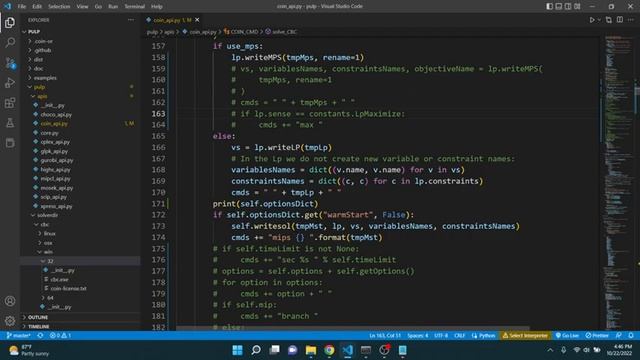Open Customize Layout icon in title bar
This screenshot has height=360, width=640.
tap(577, 6)
